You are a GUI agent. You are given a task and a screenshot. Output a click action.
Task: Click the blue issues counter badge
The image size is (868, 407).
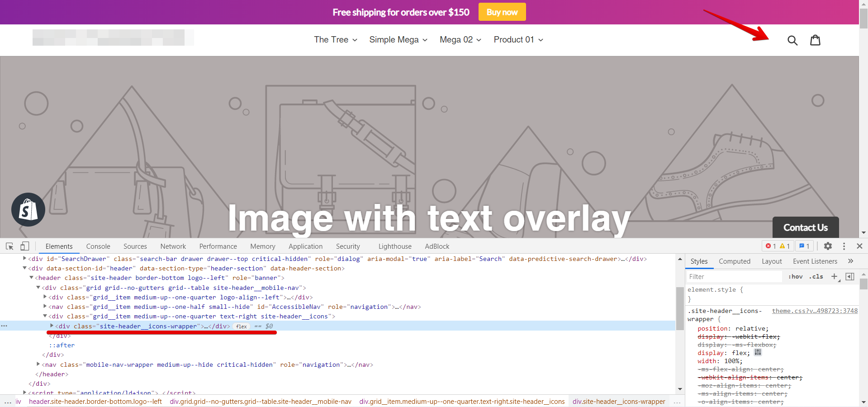(x=804, y=246)
